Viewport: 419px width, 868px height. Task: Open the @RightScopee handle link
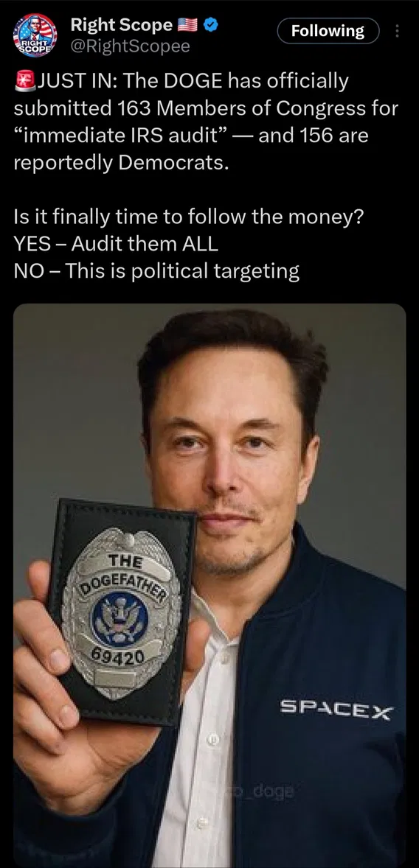pos(131,46)
